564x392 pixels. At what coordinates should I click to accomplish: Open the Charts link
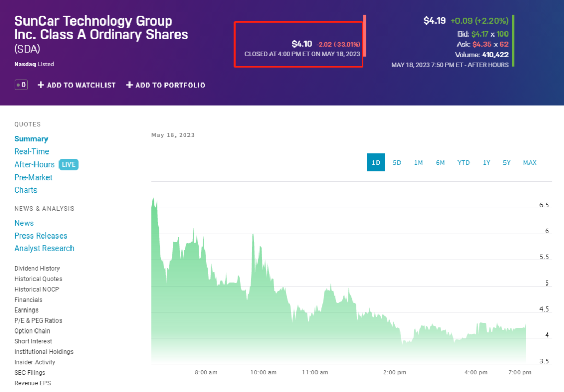tap(26, 190)
